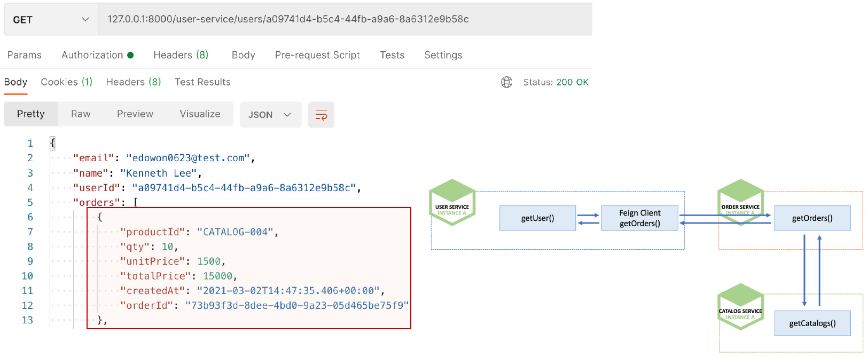Image resolution: width=868 pixels, height=357 pixels.
Task: Open the request Headers (8) tab
Action: (x=181, y=55)
